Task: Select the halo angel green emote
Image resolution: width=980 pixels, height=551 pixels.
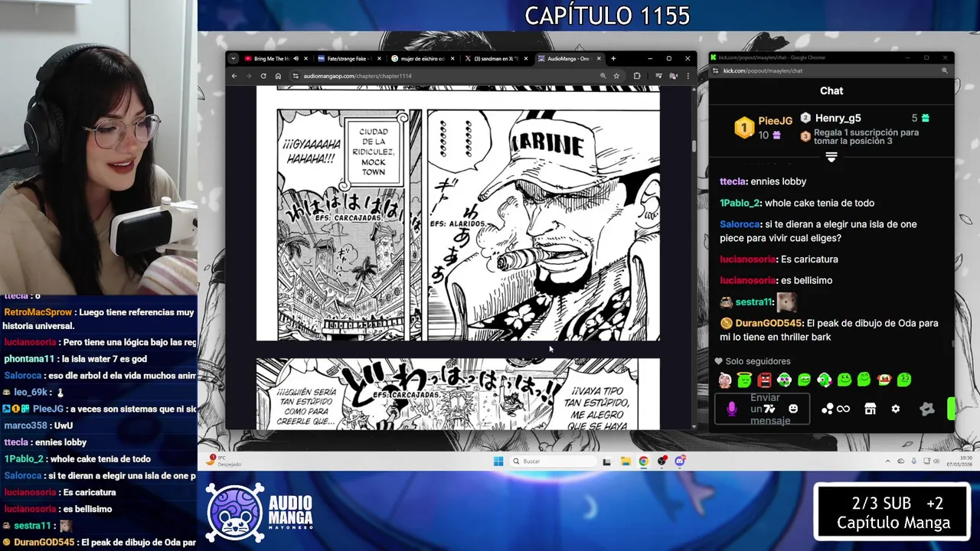Action: [x=745, y=380]
